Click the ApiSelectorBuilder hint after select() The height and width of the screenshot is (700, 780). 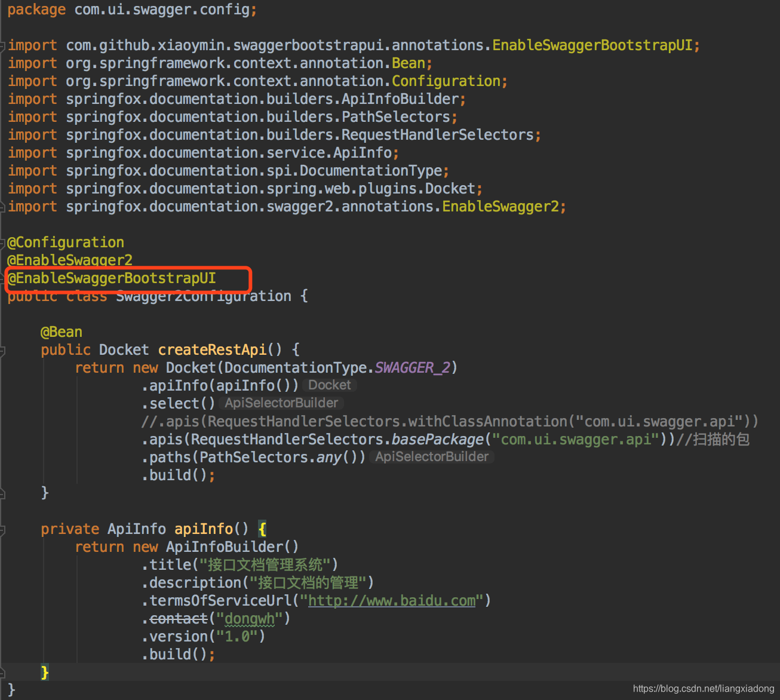tap(281, 403)
